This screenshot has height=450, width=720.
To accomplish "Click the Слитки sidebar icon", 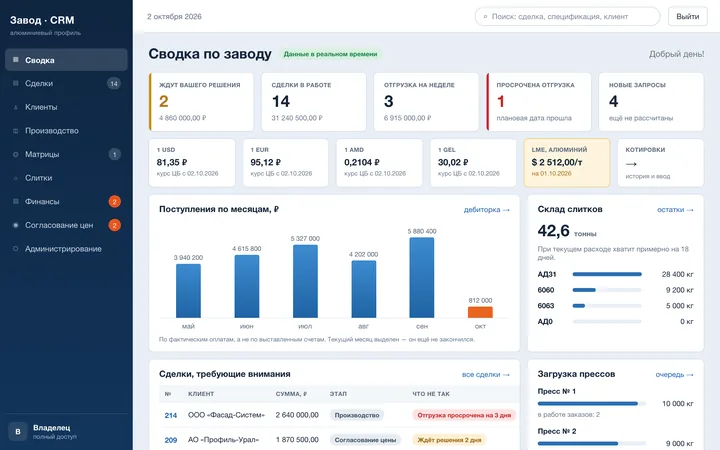I will point(16,178).
